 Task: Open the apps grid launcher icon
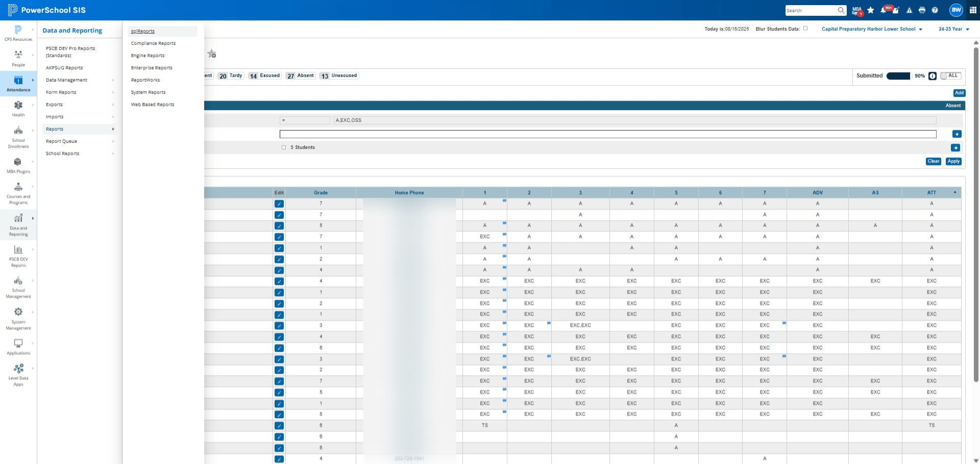tap(973, 10)
